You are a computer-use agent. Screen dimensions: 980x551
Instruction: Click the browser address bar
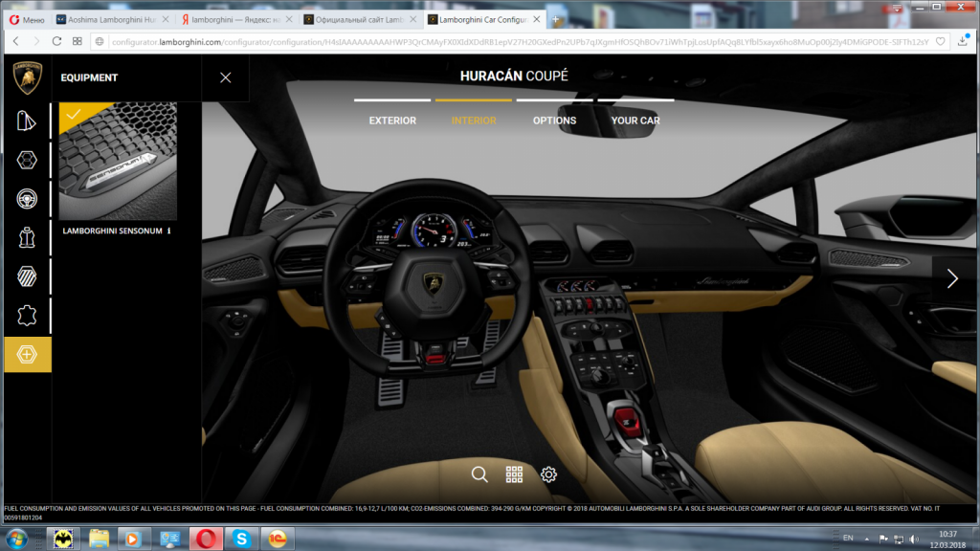coord(517,41)
